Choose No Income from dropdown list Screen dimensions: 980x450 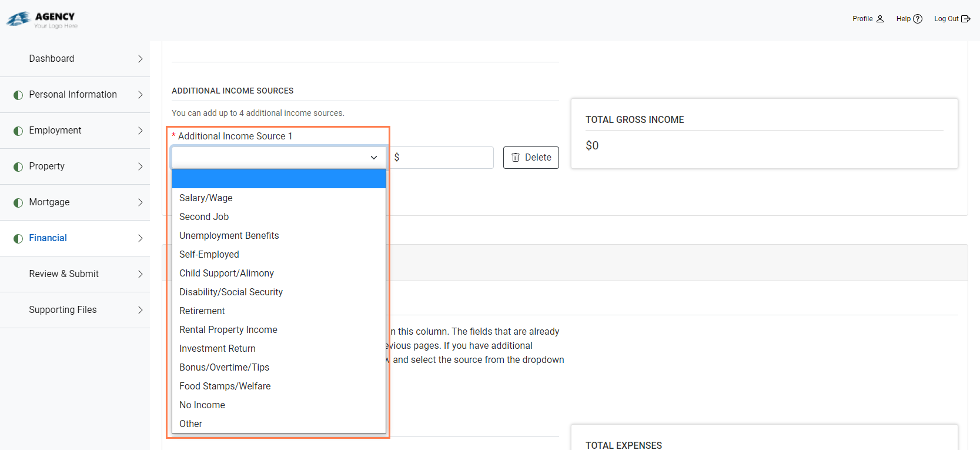202,405
